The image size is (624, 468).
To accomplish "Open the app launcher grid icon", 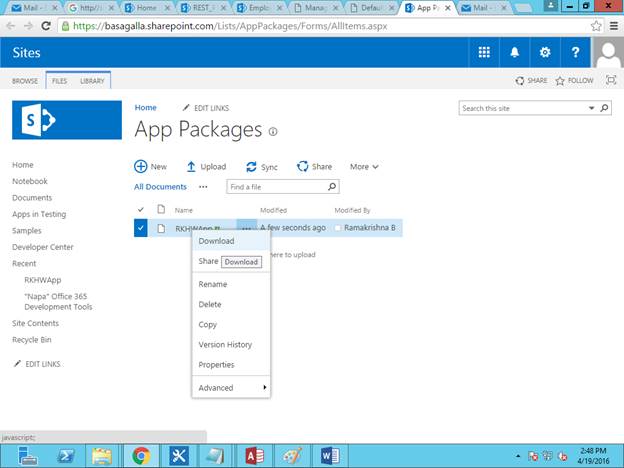I will pyautogui.click(x=484, y=52).
